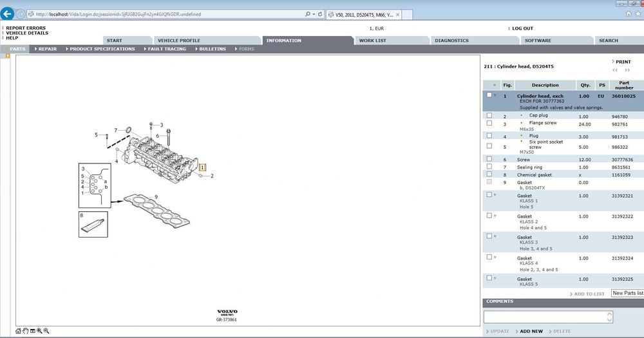Tick checkbox for Sealing ring row
The image size is (644, 338).
(489, 166)
